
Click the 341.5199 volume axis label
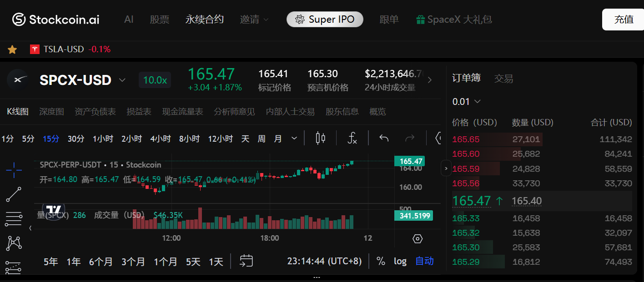click(413, 216)
